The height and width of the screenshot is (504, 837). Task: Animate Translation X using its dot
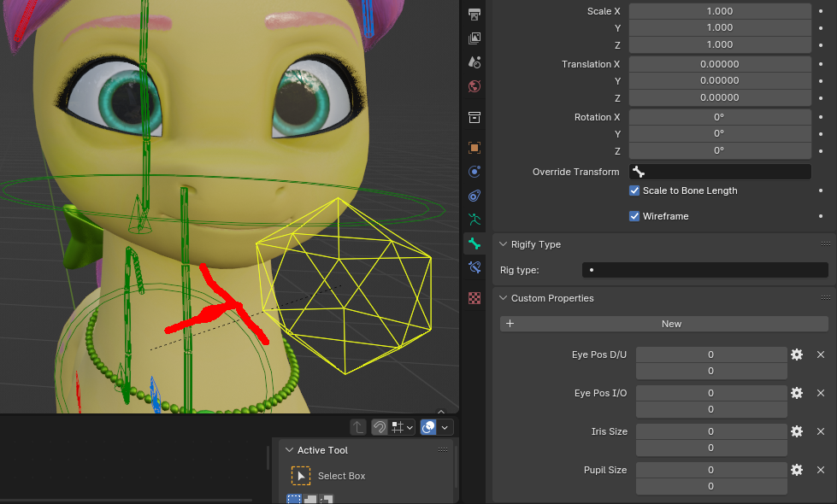click(x=821, y=64)
